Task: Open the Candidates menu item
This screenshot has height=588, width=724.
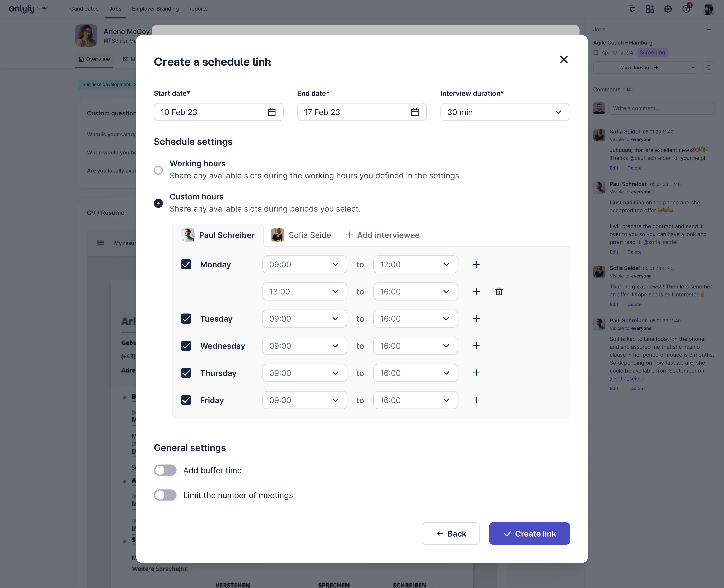Action: [x=84, y=9]
